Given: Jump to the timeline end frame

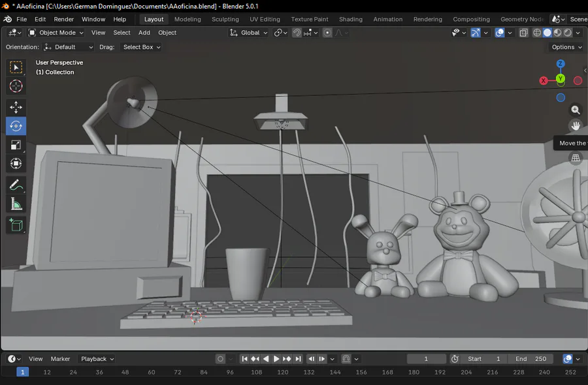Looking at the screenshot, I should coord(298,359).
